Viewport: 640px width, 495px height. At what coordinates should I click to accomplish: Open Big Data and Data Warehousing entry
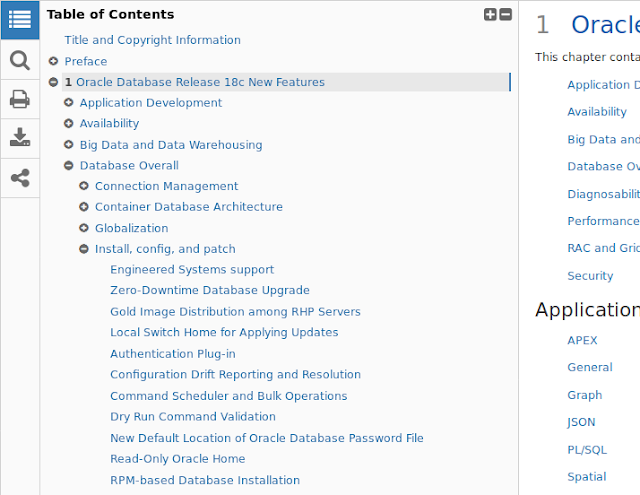pos(171,145)
